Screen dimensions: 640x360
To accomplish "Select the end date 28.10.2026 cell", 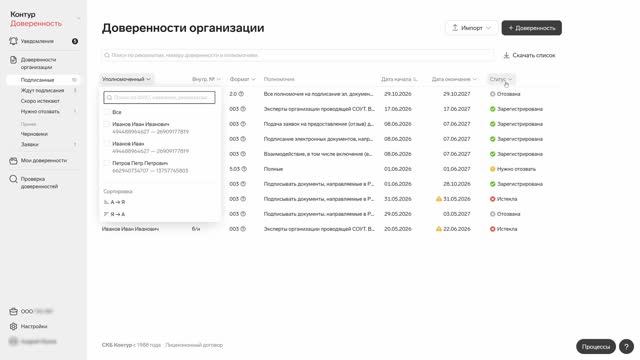I will coord(457,184).
